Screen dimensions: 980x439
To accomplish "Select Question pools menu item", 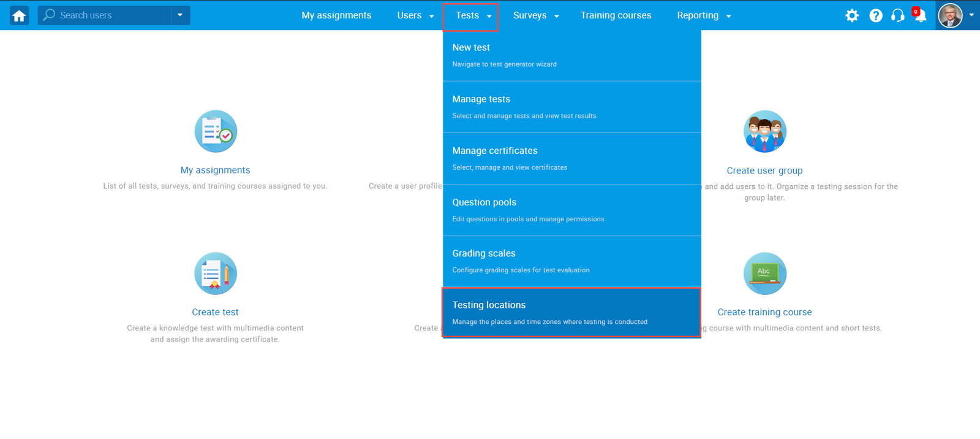I will tap(571, 210).
